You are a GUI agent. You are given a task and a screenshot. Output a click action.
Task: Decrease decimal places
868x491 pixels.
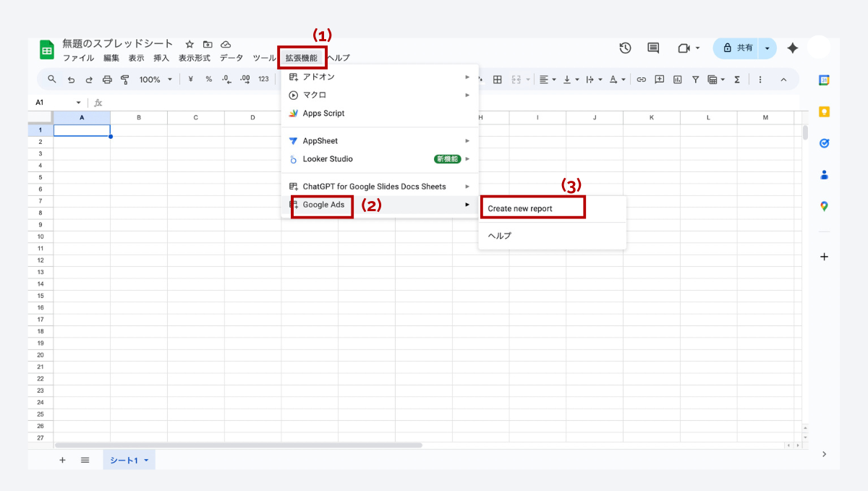coord(226,80)
